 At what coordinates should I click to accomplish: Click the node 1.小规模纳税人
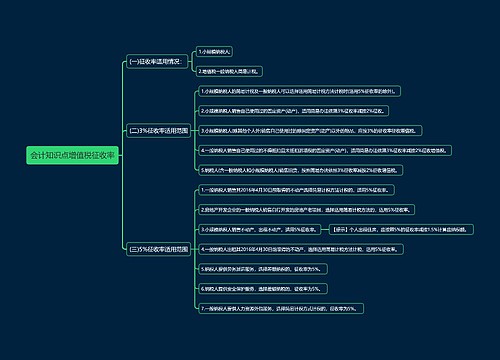214,52
